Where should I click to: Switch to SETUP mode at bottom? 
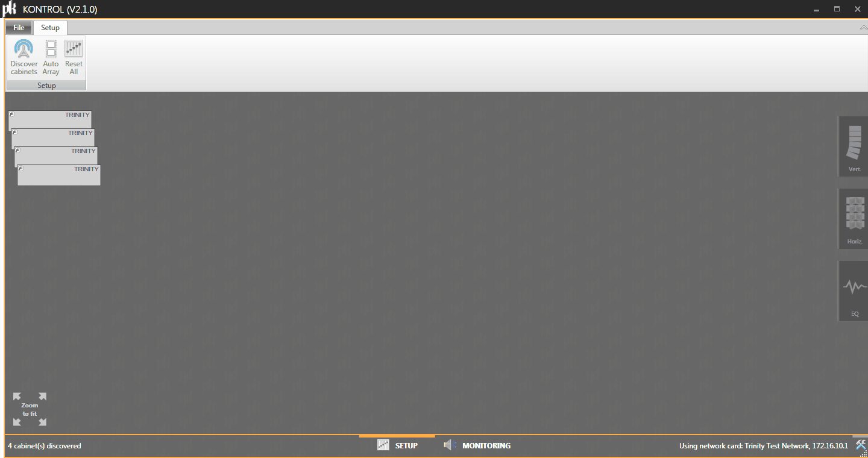(397, 445)
